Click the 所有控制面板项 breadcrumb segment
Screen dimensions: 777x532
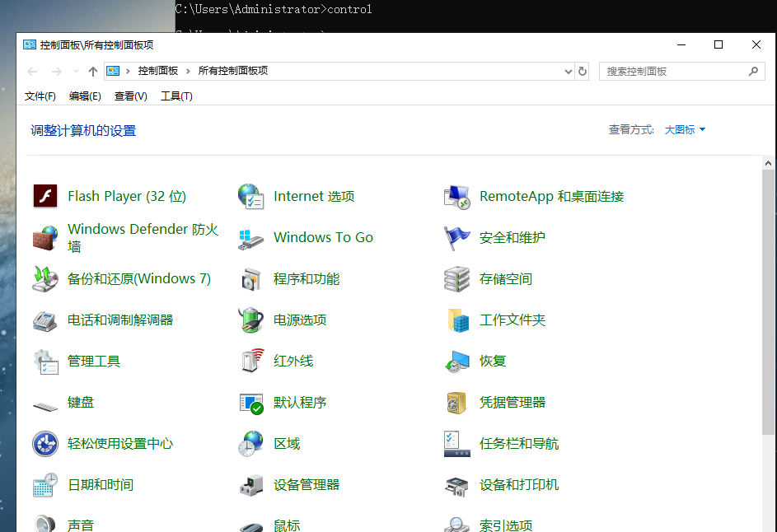(x=233, y=71)
